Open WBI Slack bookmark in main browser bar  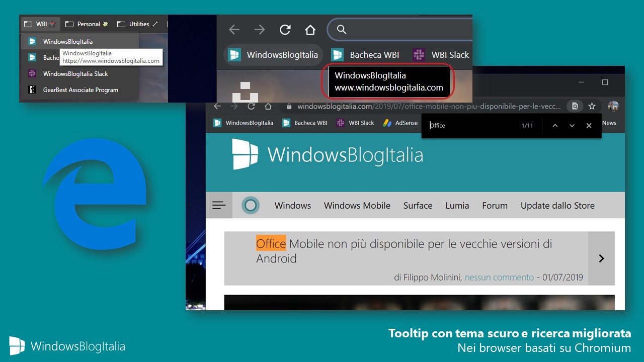pos(356,123)
